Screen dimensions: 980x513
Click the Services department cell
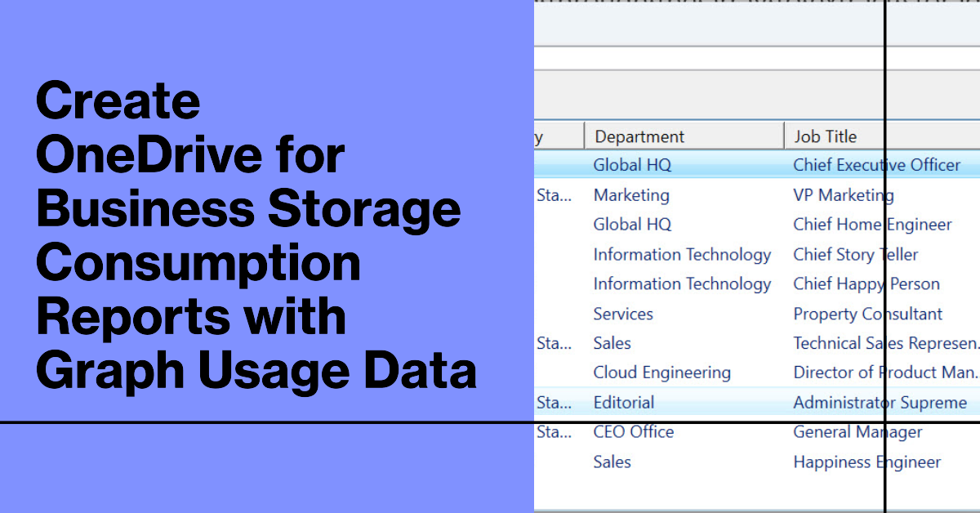pos(623,314)
